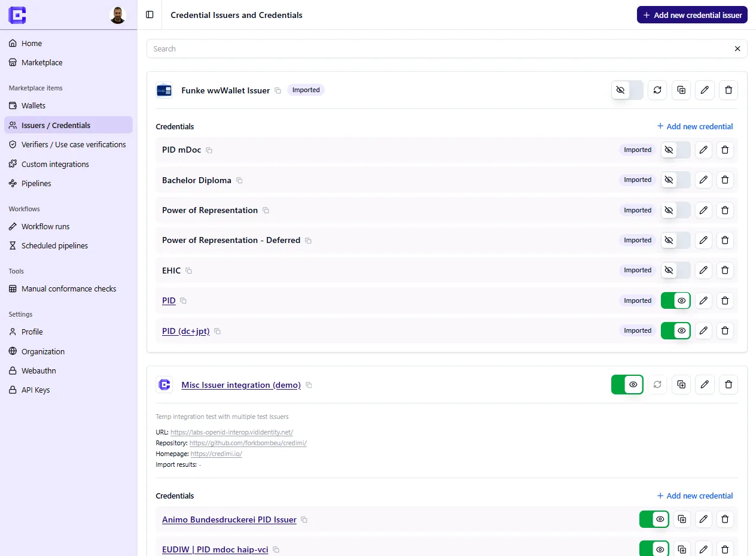Open Workflow runs

[x=68, y=226]
